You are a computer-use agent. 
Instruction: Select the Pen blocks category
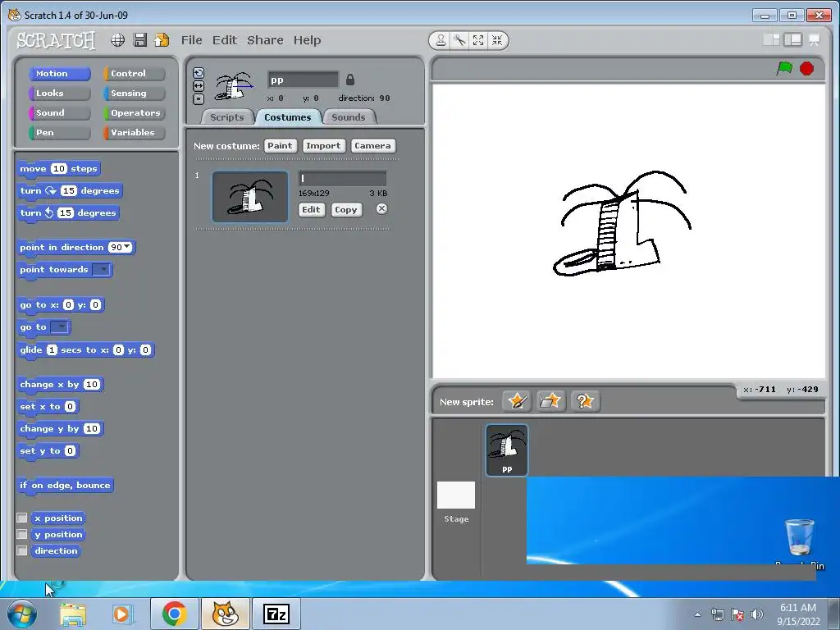[x=59, y=133]
